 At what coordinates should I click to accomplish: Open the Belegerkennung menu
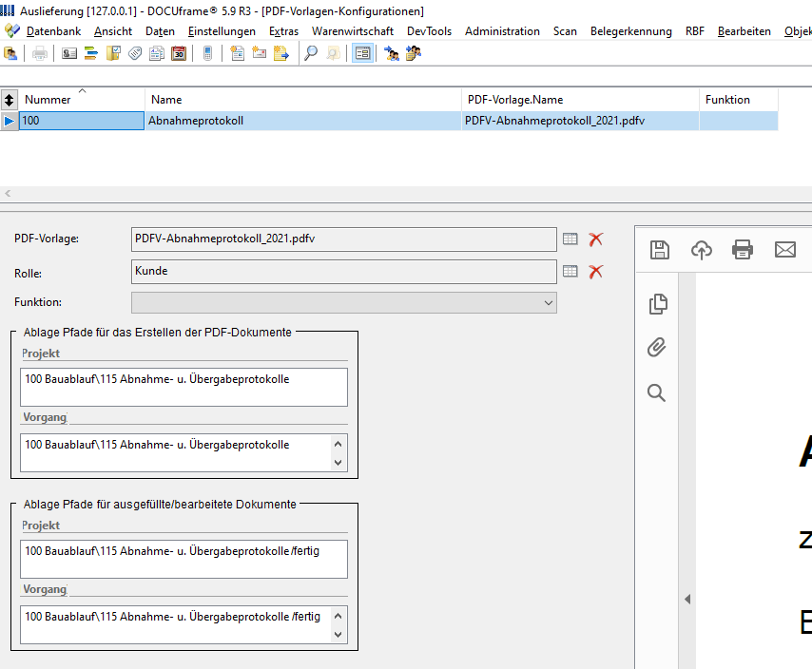[x=631, y=31]
